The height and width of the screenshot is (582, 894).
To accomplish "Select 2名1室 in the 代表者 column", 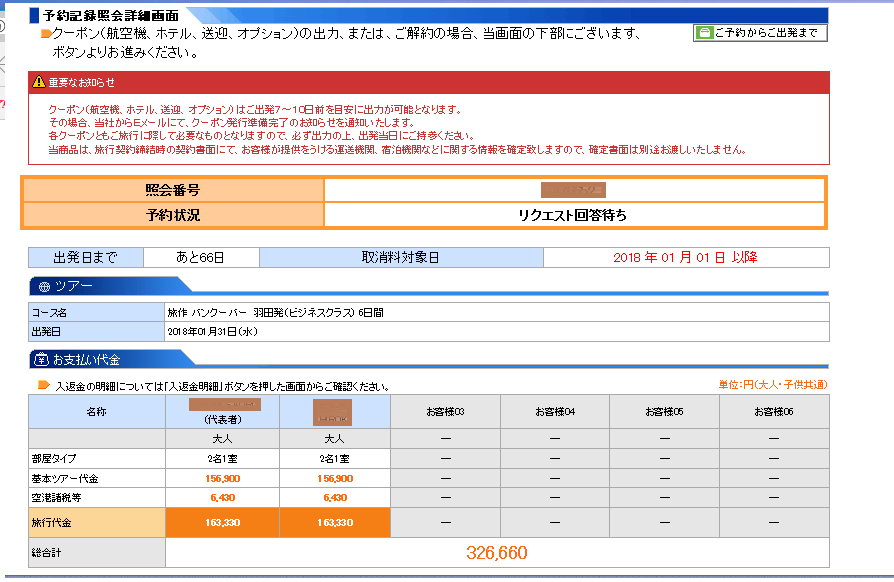I will [x=222, y=458].
